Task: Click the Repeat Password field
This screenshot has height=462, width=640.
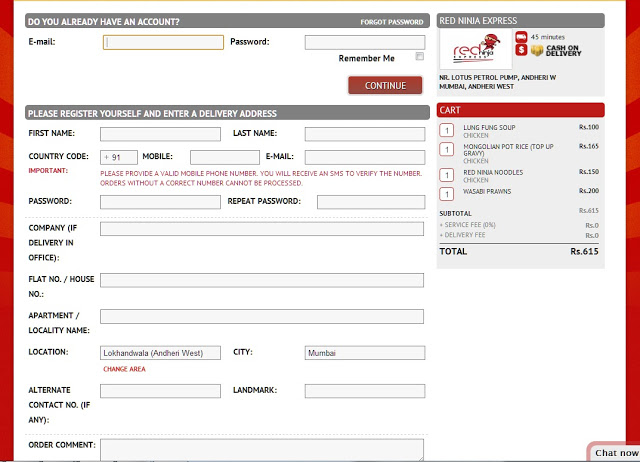Action: pyautogui.click(x=371, y=202)
